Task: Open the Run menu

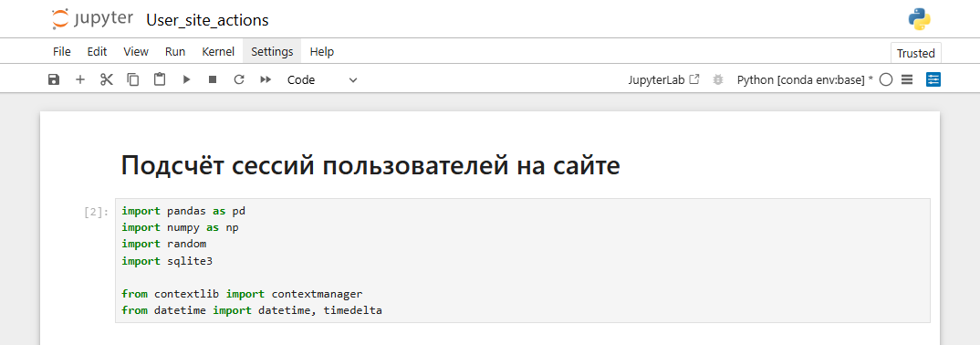Action: point(175,52)
